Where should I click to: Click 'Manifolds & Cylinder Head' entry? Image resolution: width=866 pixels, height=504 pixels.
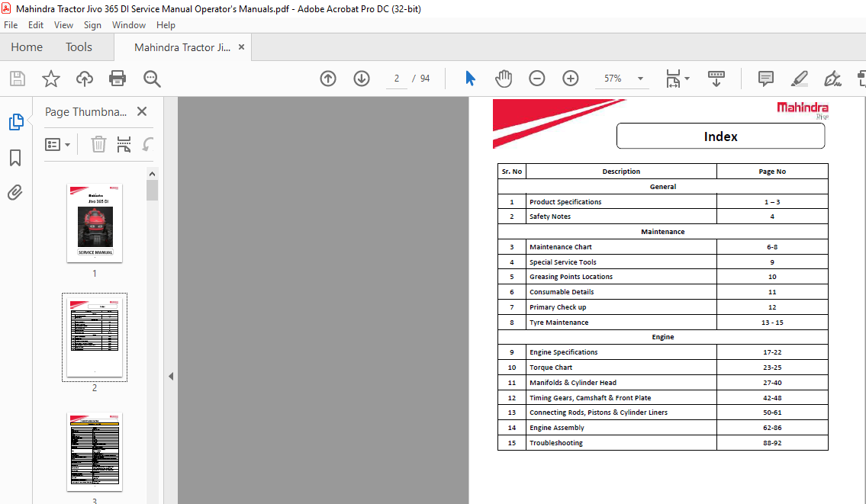[573, 383]
